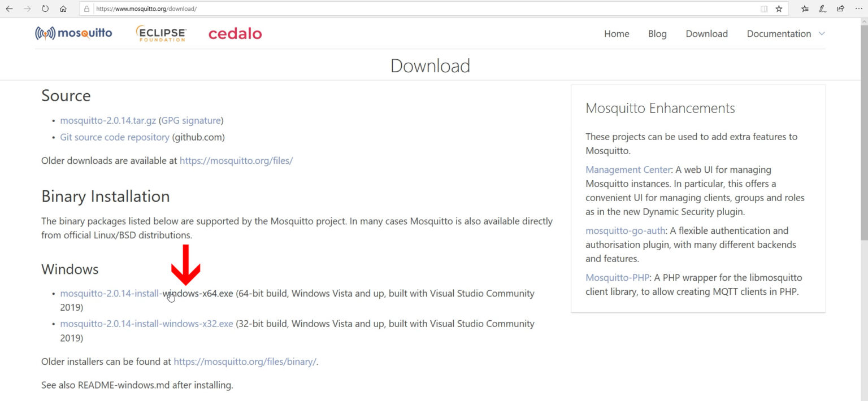The image size is (868, 401).
Task: Download mosquitto-2.0.14-install-windows-x32.exe
Action: tap(146, 324)
